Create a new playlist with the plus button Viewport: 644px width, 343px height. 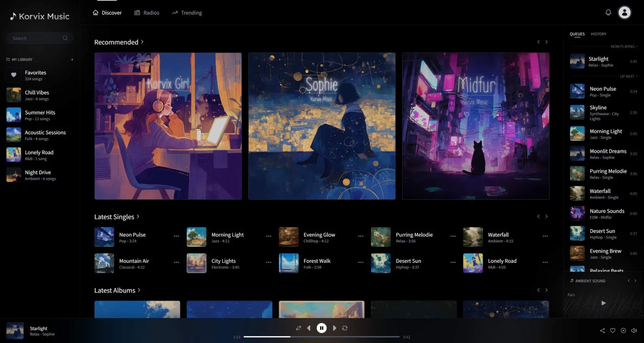[72, 59]
